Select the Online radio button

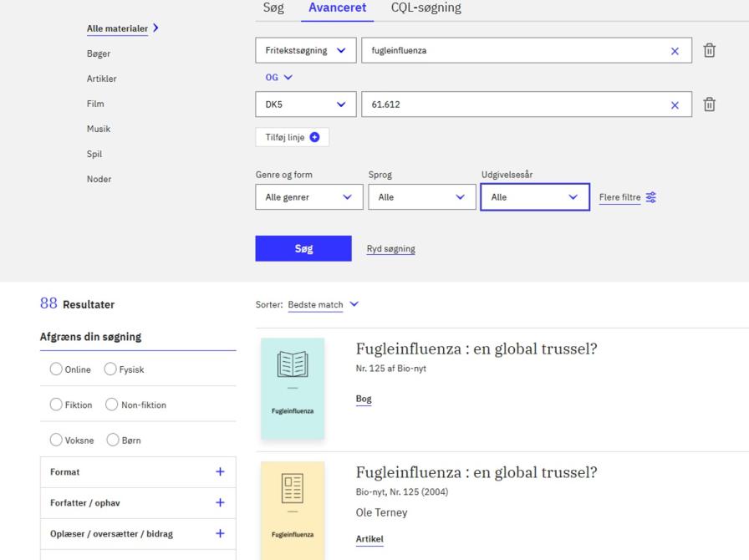57,369
